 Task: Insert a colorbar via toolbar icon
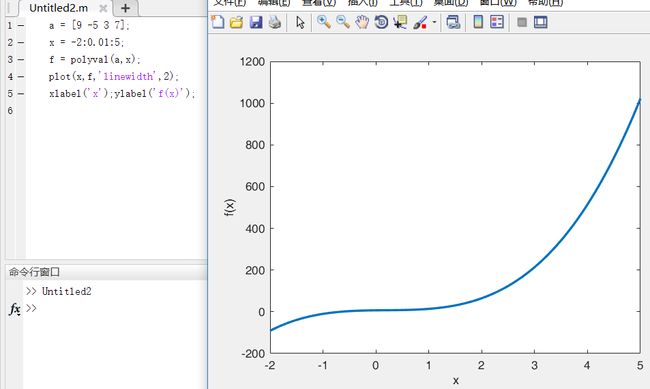coord(478,22)
